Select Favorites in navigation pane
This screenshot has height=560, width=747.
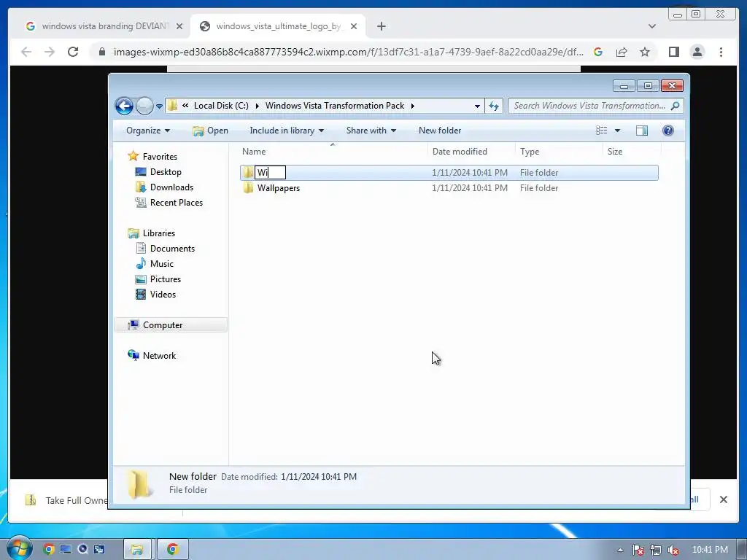(160, 157)
